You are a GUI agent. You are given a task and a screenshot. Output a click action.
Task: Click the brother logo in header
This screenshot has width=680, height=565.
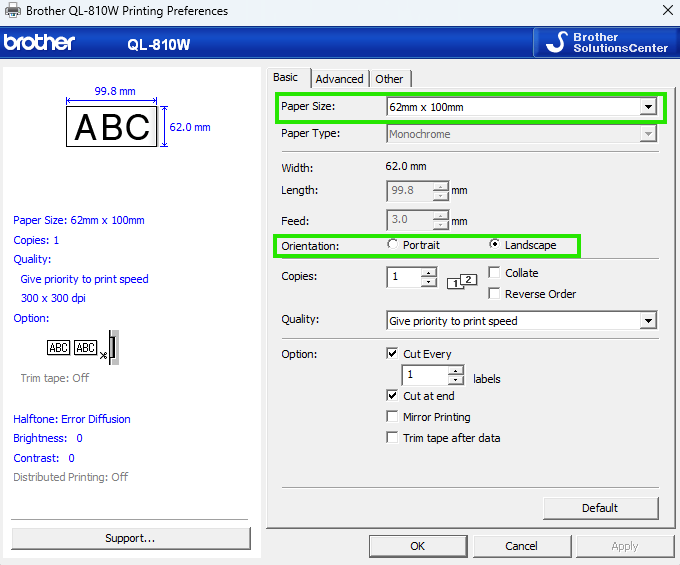pyautogui.click(x=39, y=42)
